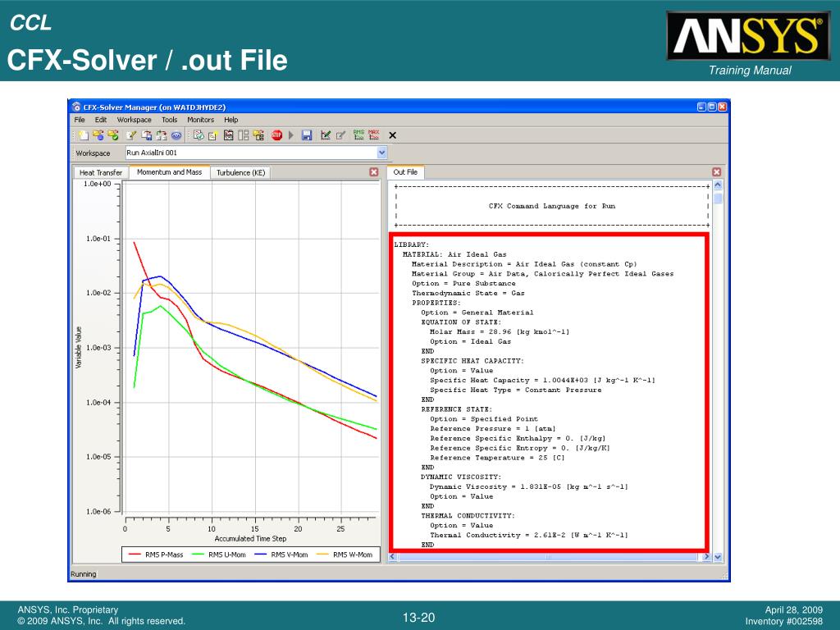Stop the current run with STOP icon
Image resolution: width=840 pixels, height=630 pixels.
(276, 135)
